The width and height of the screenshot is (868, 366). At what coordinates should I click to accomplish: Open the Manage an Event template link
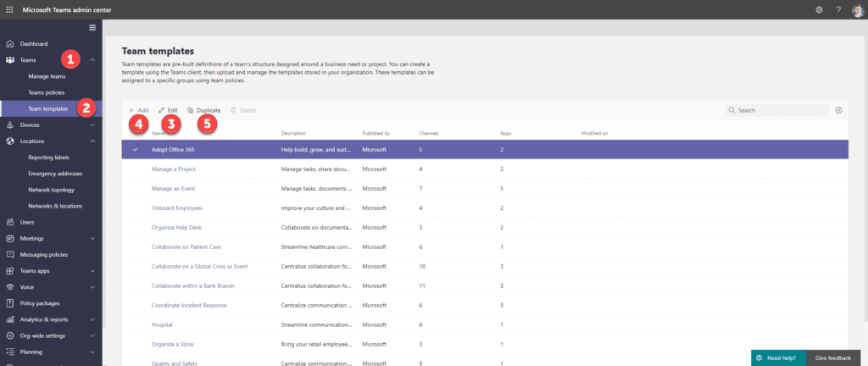(173, 189)
